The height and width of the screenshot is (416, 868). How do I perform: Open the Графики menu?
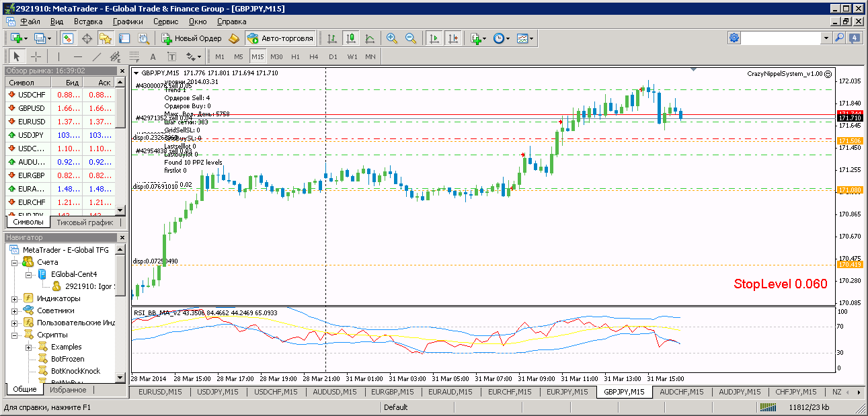click(128, 21)
